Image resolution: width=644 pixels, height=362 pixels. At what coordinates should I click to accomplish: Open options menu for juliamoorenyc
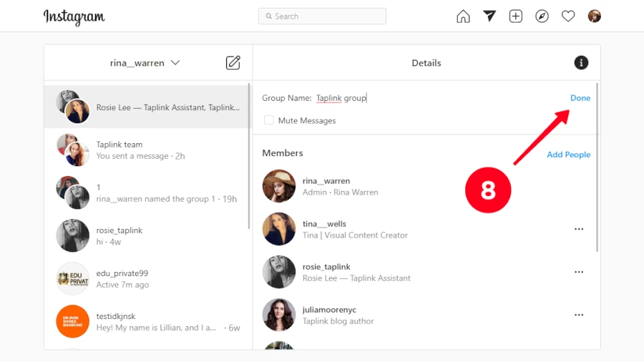click(579, 315)
